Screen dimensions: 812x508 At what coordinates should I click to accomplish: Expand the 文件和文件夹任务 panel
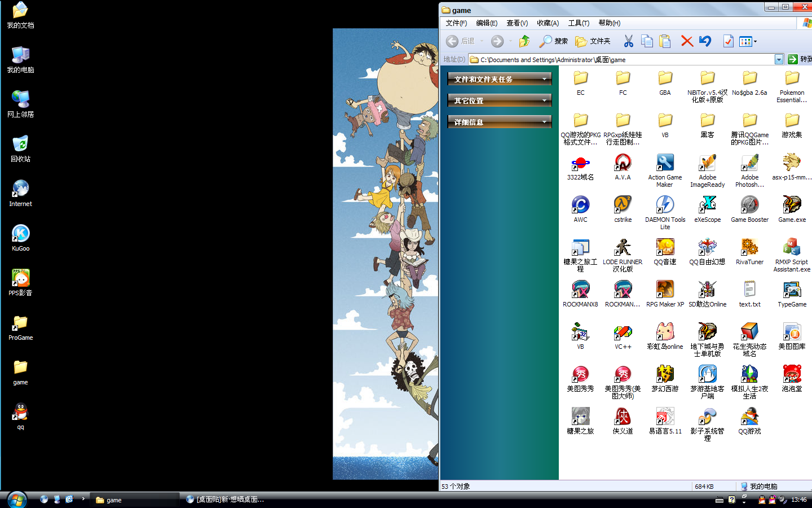click(500, 79)
